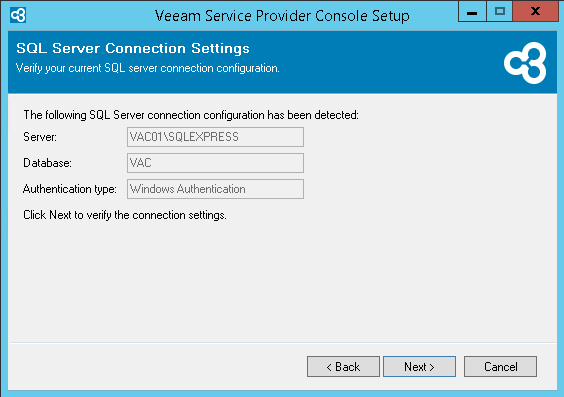The height and width of the screenshot is (397, 564).
Task: Close the setup window
Action: pos(535,12)
